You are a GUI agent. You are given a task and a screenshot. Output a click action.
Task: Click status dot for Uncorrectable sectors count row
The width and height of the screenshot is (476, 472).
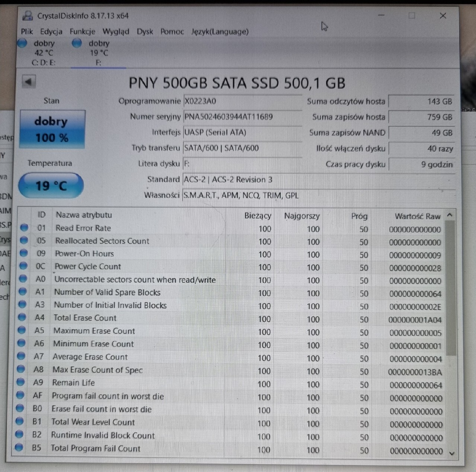23,279
